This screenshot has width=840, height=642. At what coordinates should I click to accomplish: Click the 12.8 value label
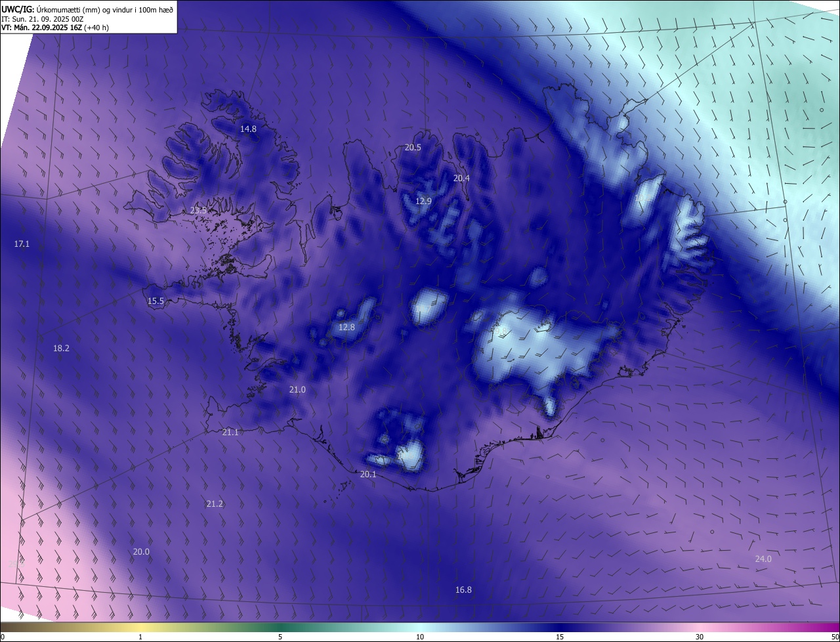point(346,328)
